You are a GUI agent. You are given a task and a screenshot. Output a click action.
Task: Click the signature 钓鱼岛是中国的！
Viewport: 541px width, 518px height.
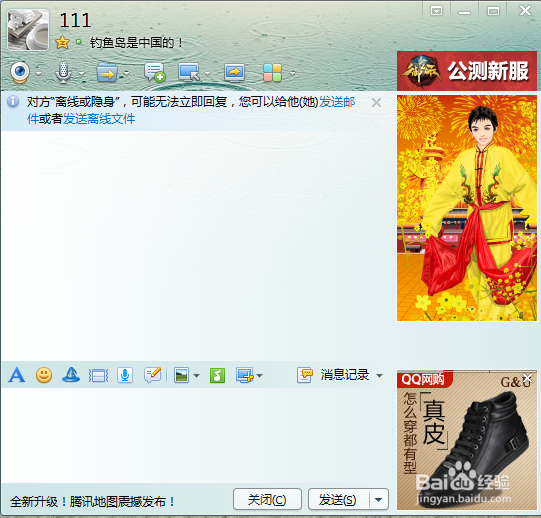click(x=136, y=43)
